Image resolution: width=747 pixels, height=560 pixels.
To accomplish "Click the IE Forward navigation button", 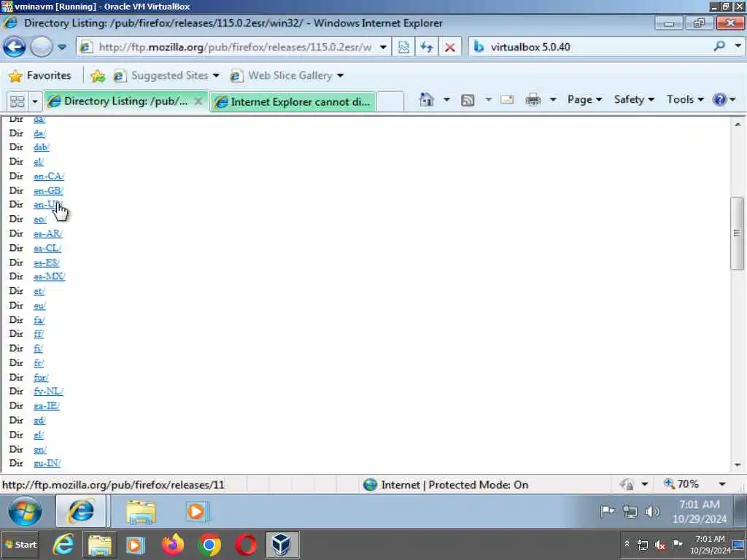I will 42,47.
